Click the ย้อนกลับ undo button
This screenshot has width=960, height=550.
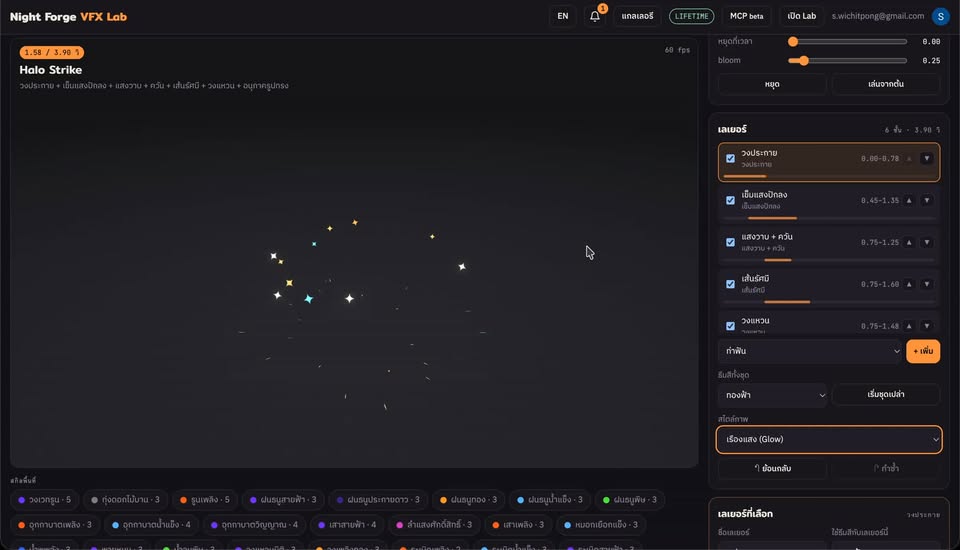[772, 469]
